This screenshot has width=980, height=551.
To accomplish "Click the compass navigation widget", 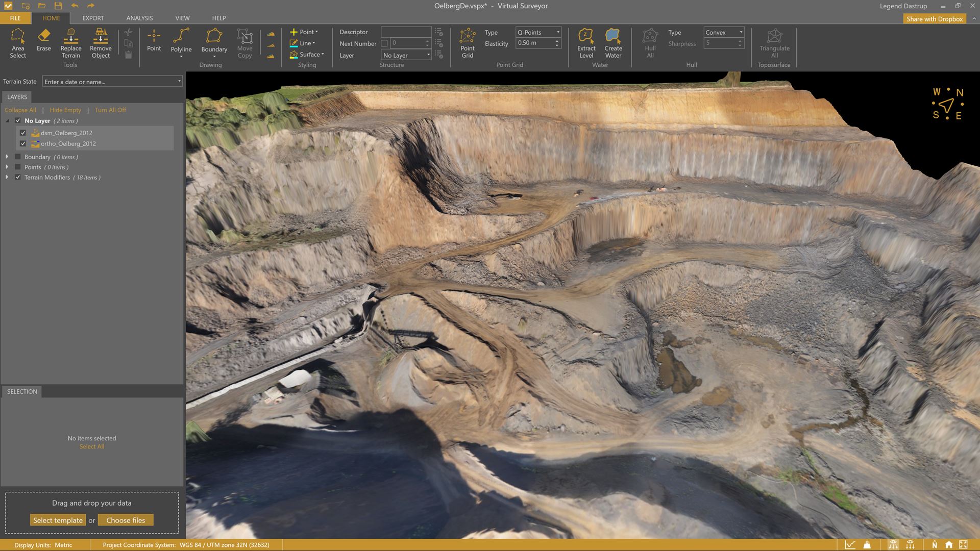I will [x=947, y=105].
